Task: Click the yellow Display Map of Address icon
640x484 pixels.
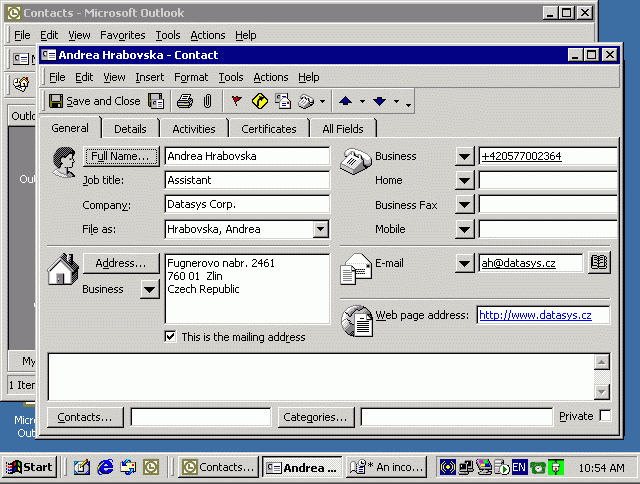Action: tap(260, 101)
